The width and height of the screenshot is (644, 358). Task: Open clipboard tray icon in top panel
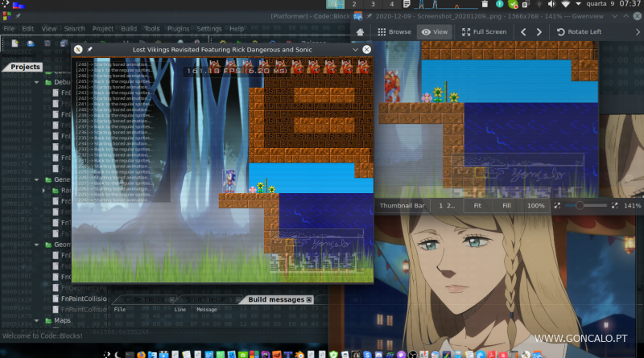526,4
